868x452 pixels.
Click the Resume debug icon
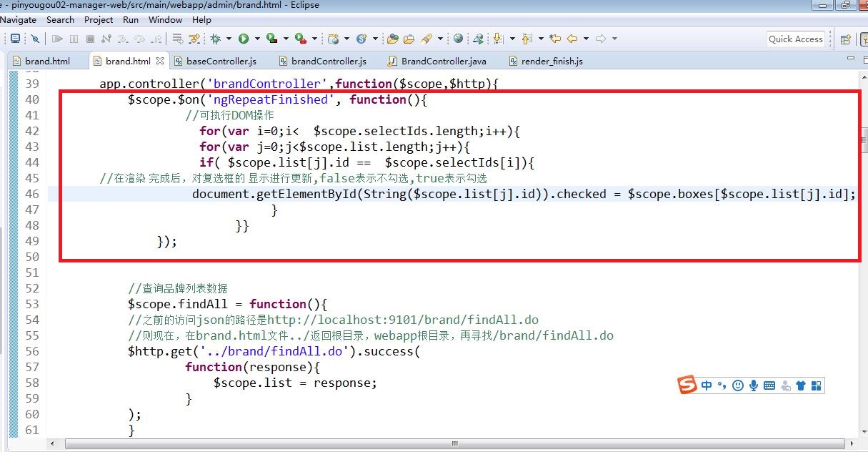point(57,39)
